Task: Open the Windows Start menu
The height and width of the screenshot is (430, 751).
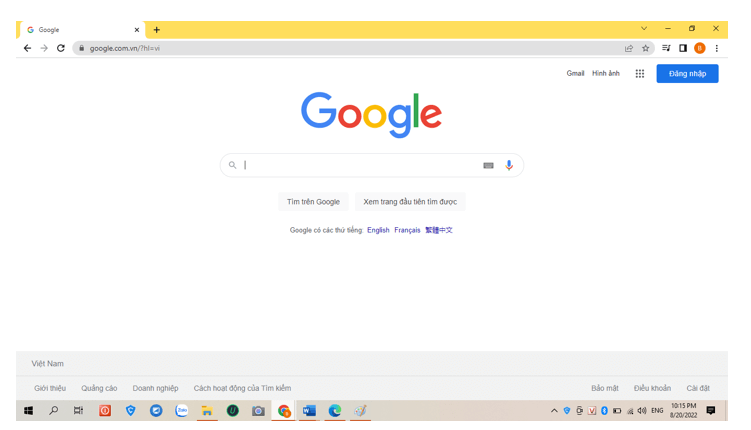Action: [x=29, y=411]
